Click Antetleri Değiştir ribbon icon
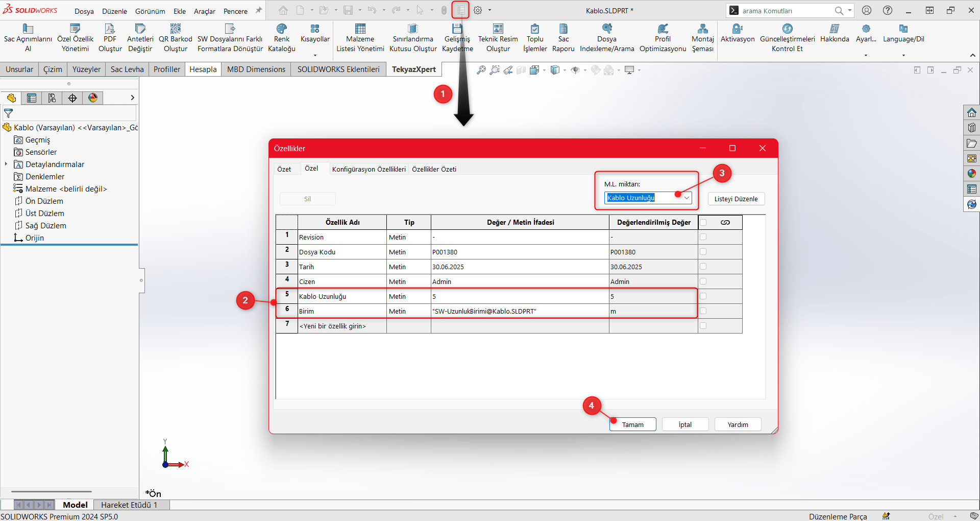Image resolution: width=980 pixels, height=521 pixels. 140,38
